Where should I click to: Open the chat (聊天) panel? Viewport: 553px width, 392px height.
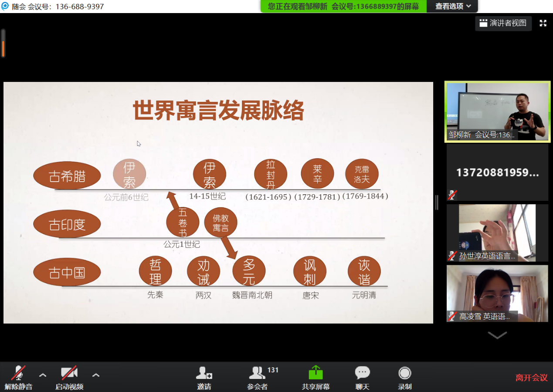362,373
